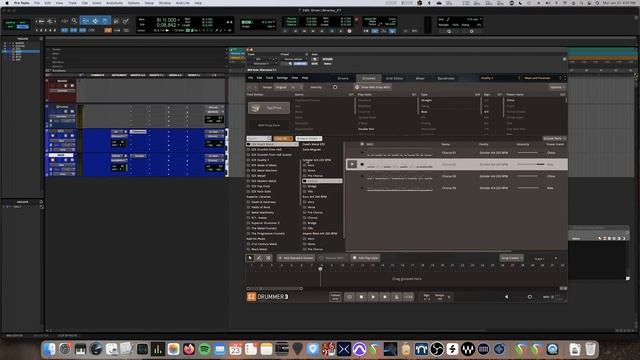640x360 pixels.
Task: Click the song track playhead marker at bar 8
Action: (320, 269)
